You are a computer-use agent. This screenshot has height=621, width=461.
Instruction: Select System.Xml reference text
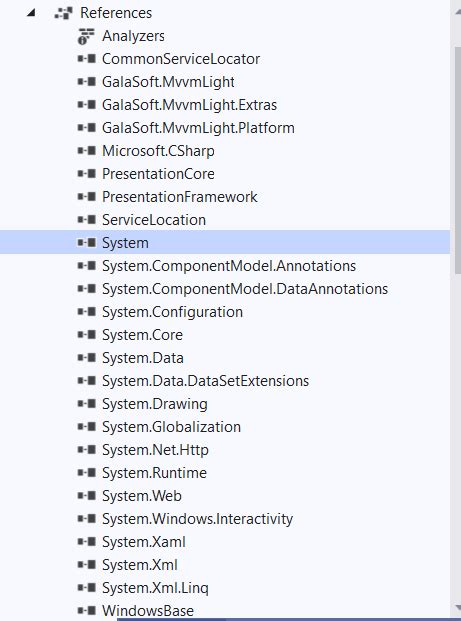(139, 564)
